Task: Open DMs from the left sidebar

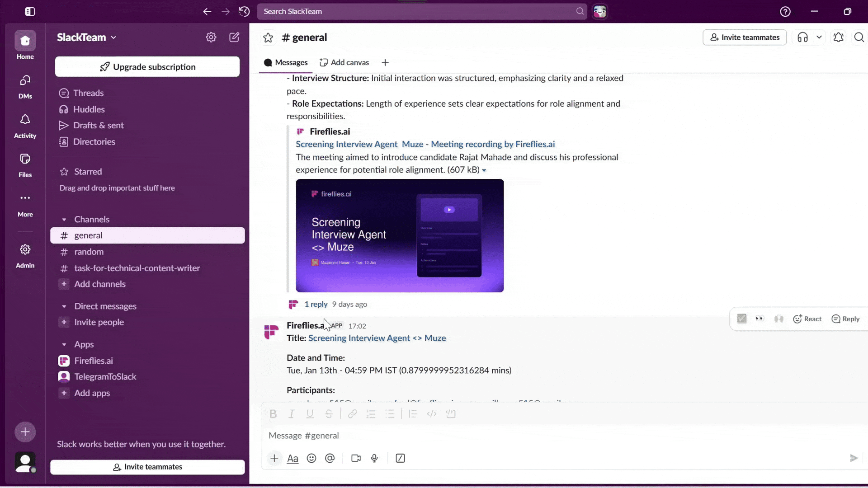Action: (x=25, y=86)
